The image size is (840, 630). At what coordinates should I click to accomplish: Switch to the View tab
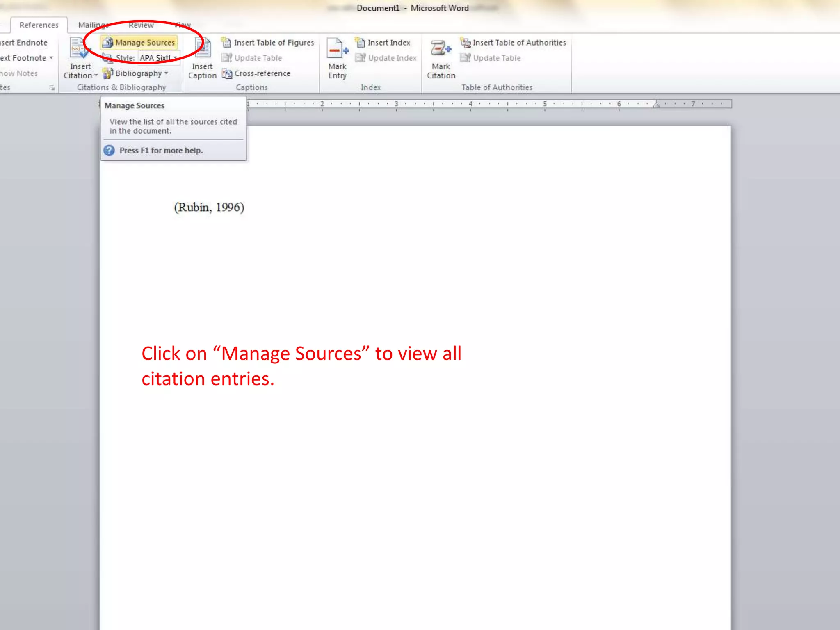point(182,25)
